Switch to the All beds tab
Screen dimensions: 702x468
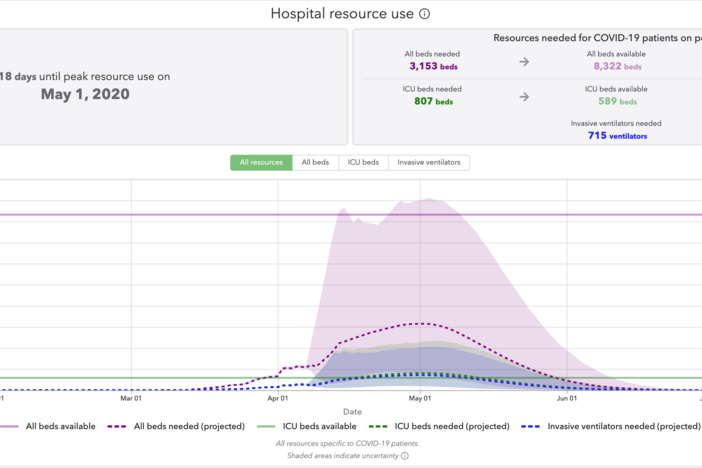click(x=315, y=163)
